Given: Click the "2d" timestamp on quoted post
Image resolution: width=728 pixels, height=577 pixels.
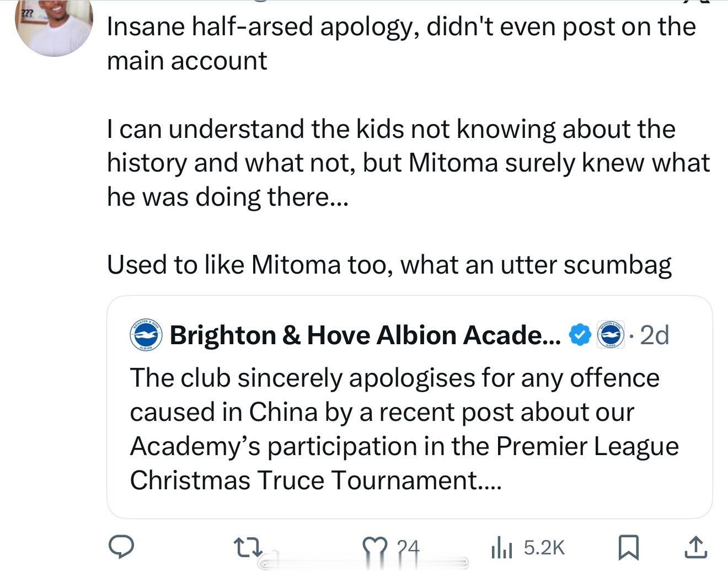Looking at the screenshot, I should pyautogui.click(x=655, y=335).
